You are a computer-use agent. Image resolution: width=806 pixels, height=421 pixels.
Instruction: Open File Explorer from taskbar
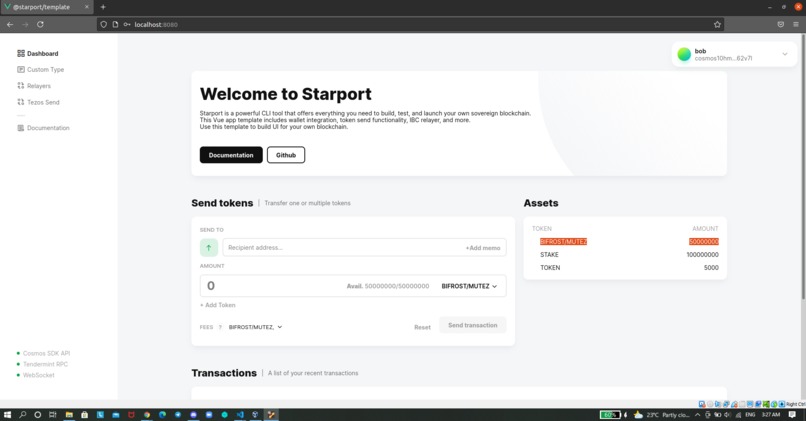(x=69, y=414)
